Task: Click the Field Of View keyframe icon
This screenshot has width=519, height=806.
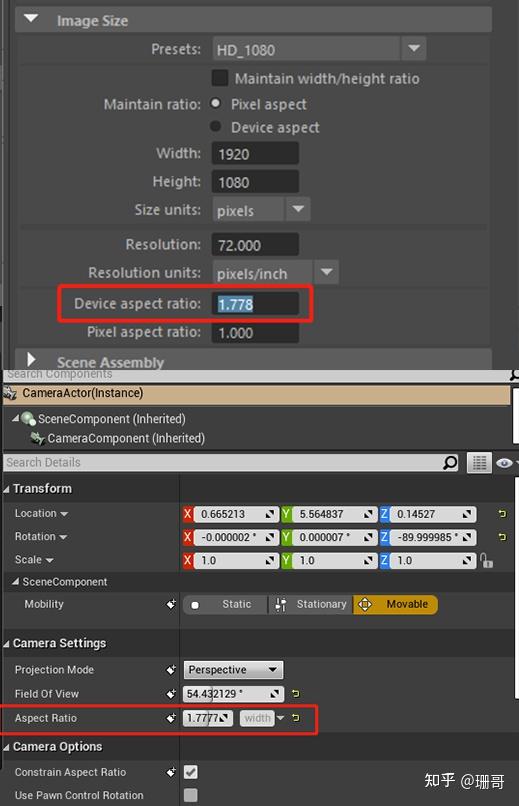Action: click(171, 694)
